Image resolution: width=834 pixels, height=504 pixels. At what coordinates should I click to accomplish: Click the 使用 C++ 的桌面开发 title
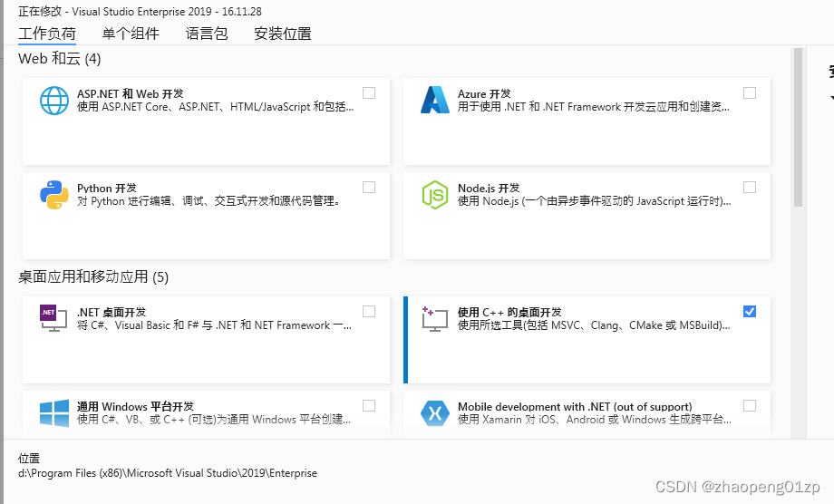click(x=509, y=312)
